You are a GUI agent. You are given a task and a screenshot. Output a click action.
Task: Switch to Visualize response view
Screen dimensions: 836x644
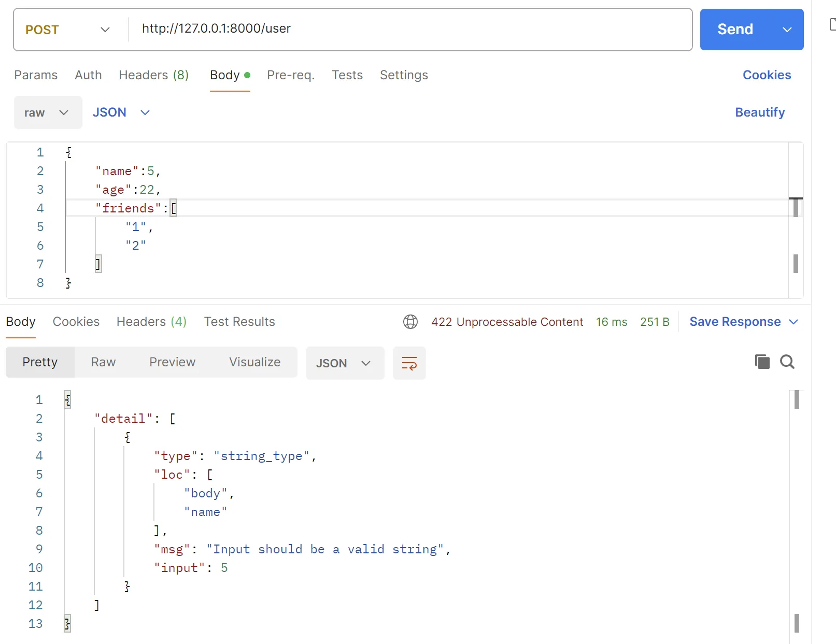254,362
